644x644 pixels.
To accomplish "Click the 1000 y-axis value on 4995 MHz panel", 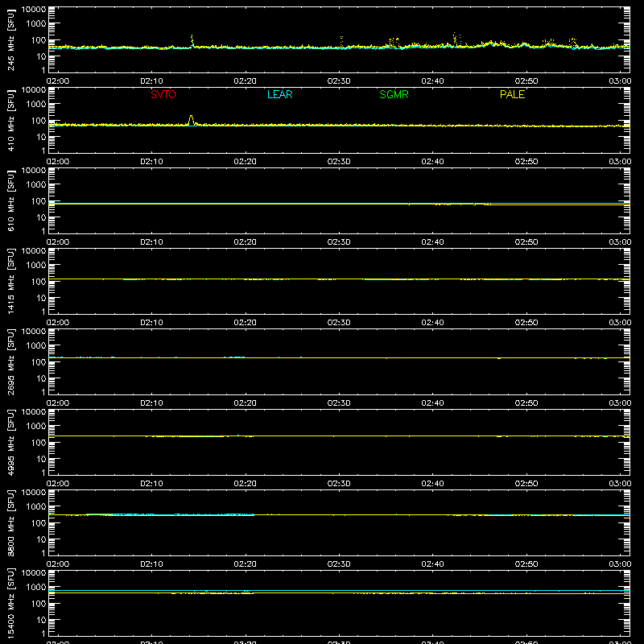I will pos(36,427).
